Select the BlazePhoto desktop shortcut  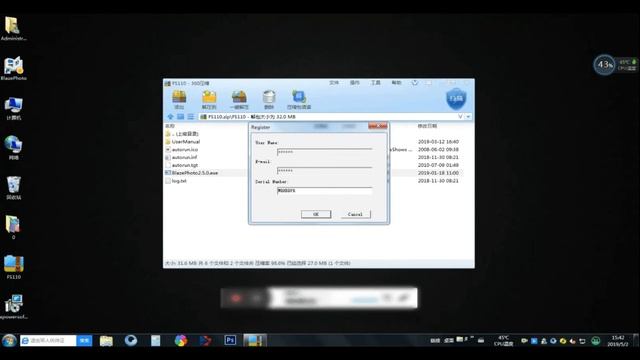13,68
